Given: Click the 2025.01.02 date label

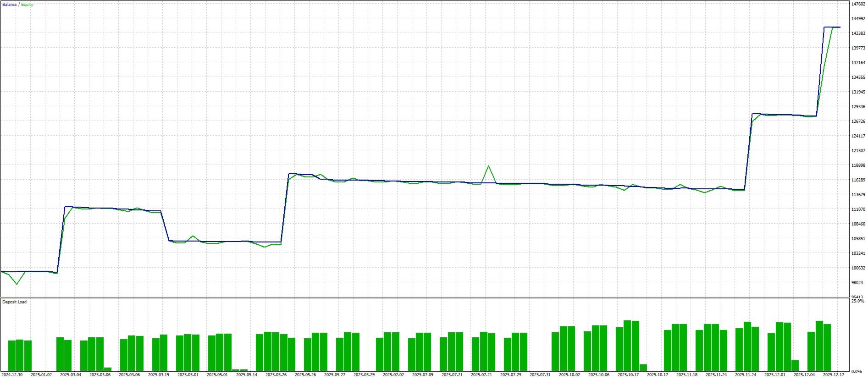Looking at the screenshot, I should click(41, 375).
